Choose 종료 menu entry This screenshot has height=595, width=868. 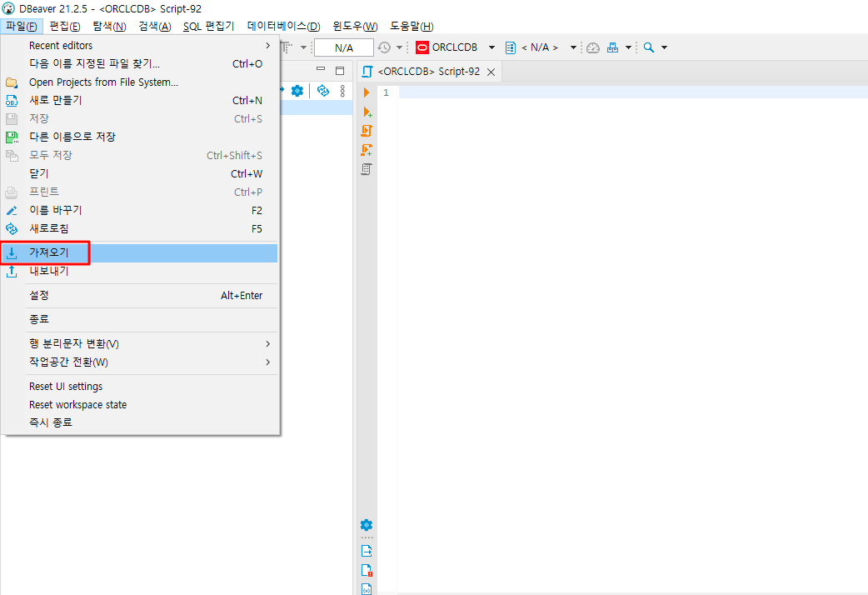139,319
